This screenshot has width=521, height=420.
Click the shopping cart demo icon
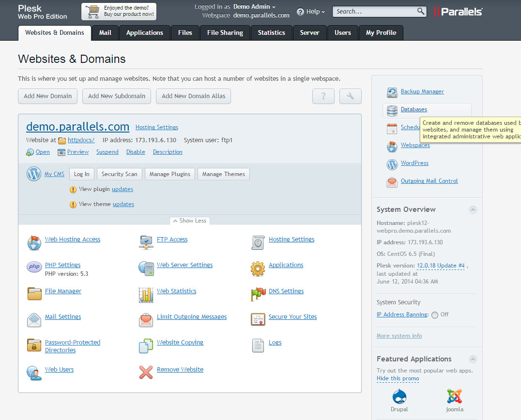pyautogui.click(x=92, y=12)
